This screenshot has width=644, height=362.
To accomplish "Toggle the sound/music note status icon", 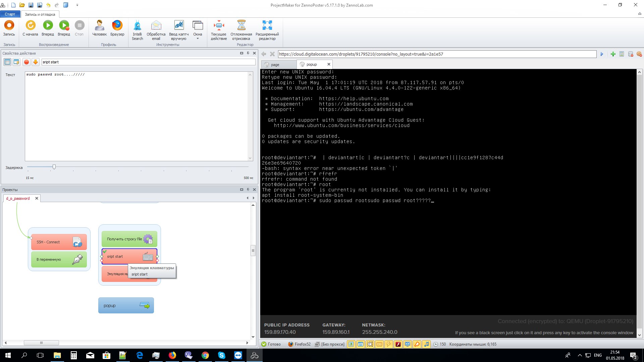I will (x=426, y=344).
